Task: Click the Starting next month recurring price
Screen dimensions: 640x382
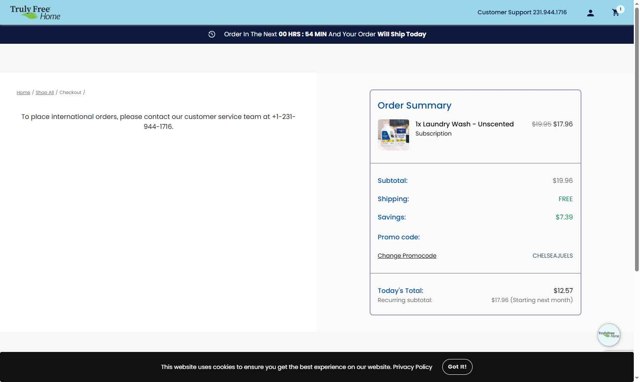Action: [532, 300]
